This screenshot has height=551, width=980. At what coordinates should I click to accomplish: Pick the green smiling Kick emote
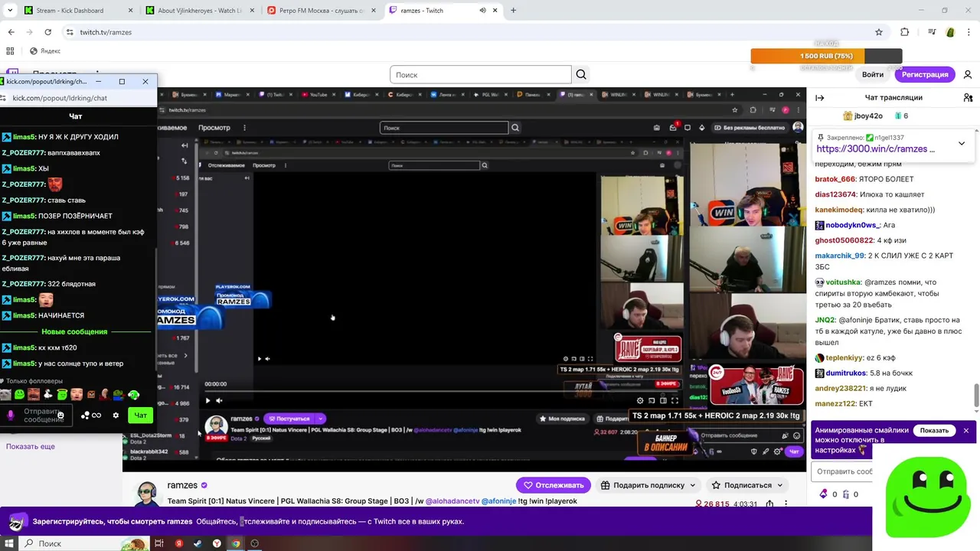point(19,395)
